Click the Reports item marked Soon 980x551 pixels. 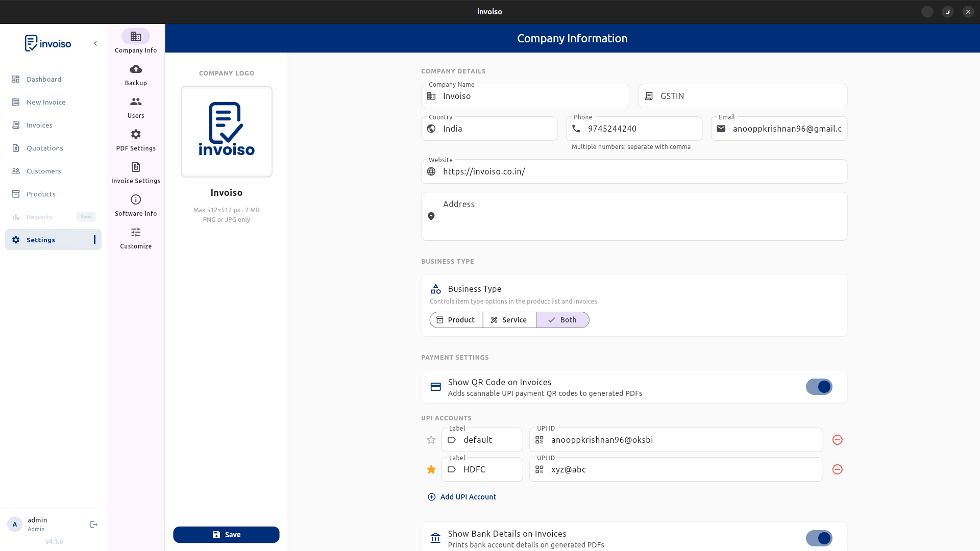point(53,217)
